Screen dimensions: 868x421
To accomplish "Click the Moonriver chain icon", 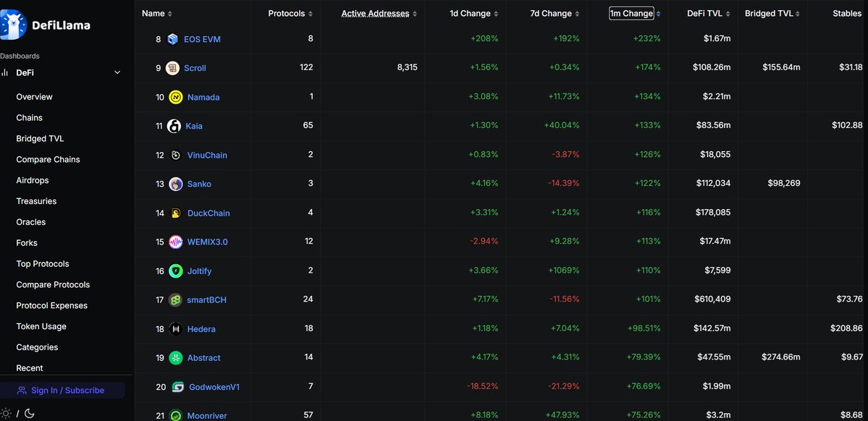I will (x=175, y=415).
